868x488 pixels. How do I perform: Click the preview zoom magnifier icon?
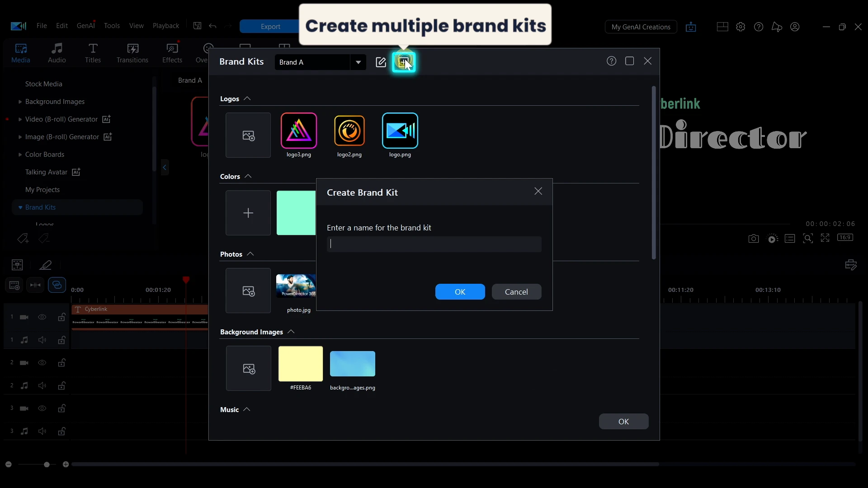(x=808, y=238)
